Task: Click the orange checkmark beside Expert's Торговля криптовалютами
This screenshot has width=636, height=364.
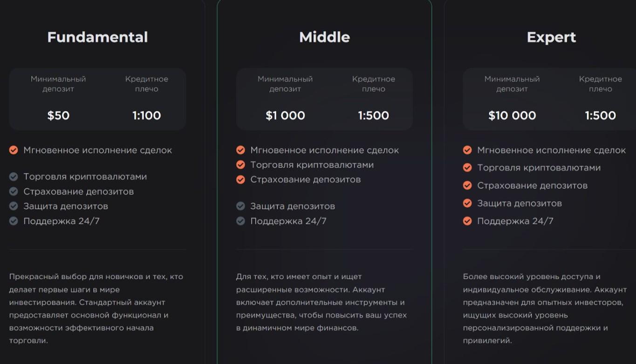Action: pos(467,168)
